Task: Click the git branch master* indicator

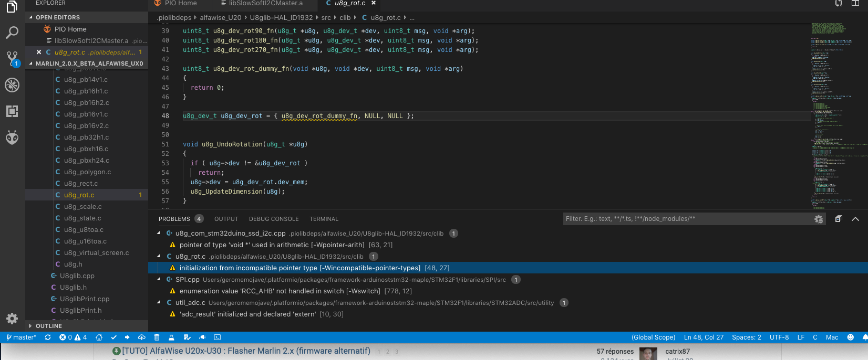Action: tap(21, 337)
